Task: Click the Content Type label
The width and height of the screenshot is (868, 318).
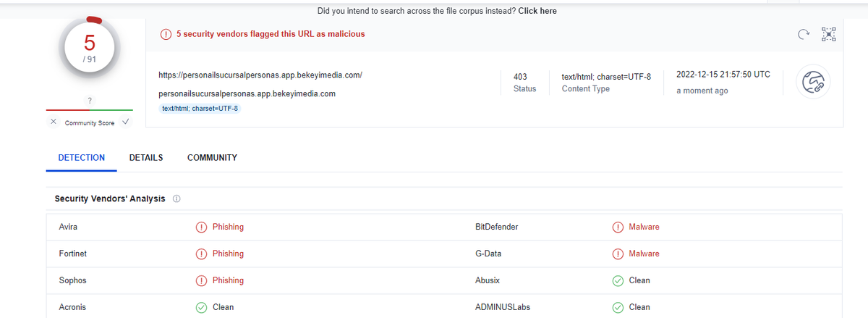Action: coord(586,88)
